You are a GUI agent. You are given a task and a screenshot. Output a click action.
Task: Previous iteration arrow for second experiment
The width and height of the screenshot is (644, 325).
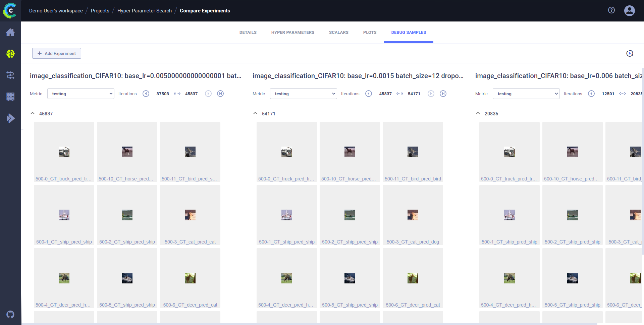click(369, 94)
